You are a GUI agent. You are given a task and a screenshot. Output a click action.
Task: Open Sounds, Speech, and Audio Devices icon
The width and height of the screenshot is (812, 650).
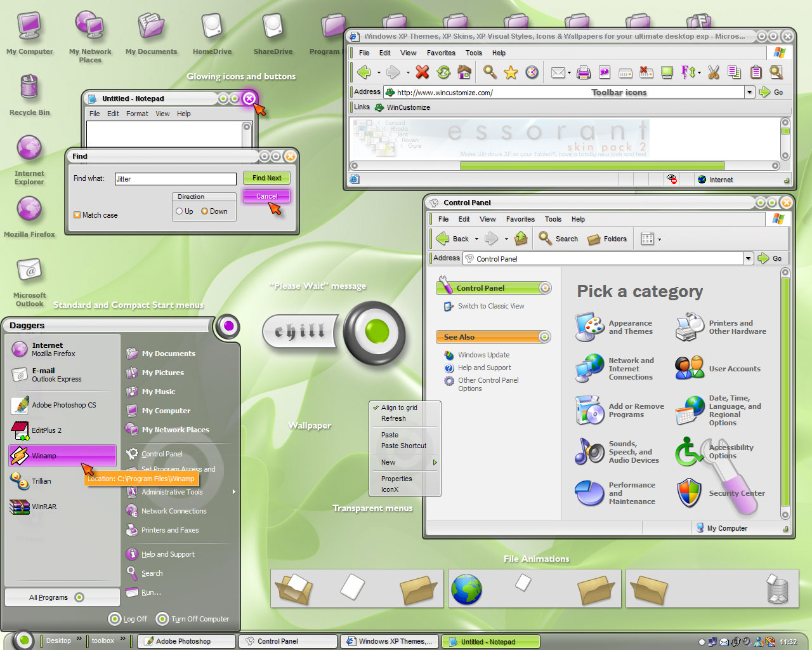point(590,451)
